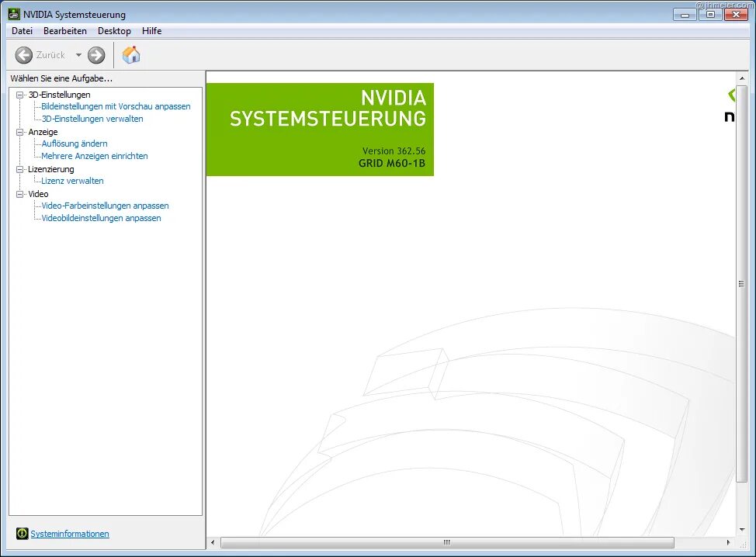Viewport: 756px width, 557px height.
Task: Close the NVIDIA Systemsteuerung window
Action: 736,15
